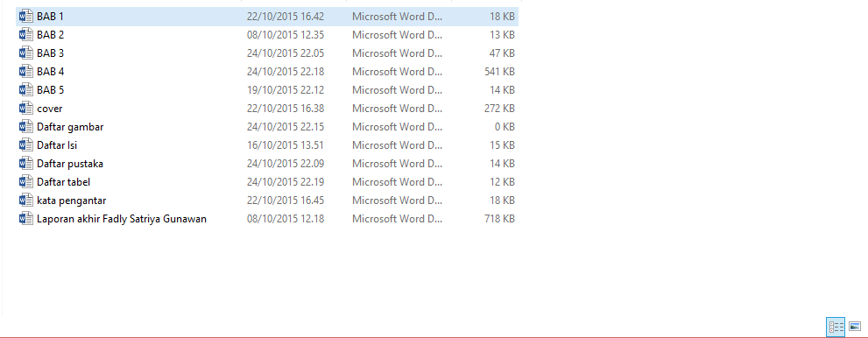Click the 718 KB size value
Screen dimensions: 868x338
click(x=499, y=219)
